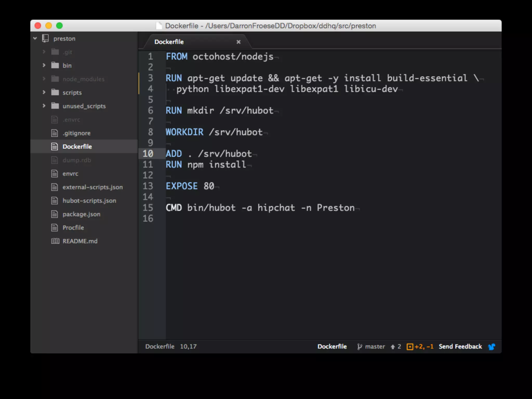Expand the unused_scripts folder chevron

[44, 106]
